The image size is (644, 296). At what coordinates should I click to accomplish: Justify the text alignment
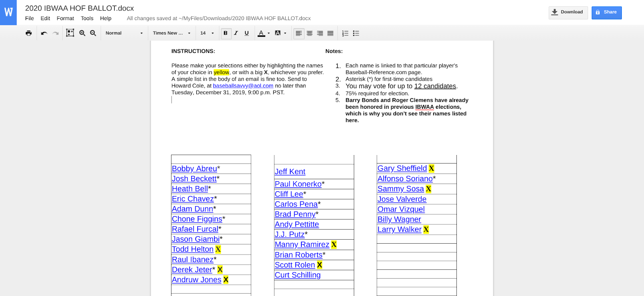pyautogui.click(x=330, y=33)
